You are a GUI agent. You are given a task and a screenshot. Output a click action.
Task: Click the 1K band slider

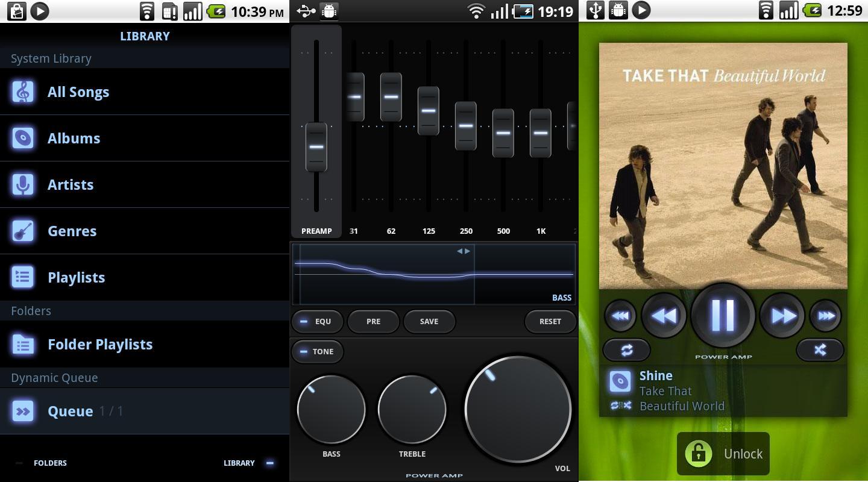pyautogui.click(x=541, y=133)
